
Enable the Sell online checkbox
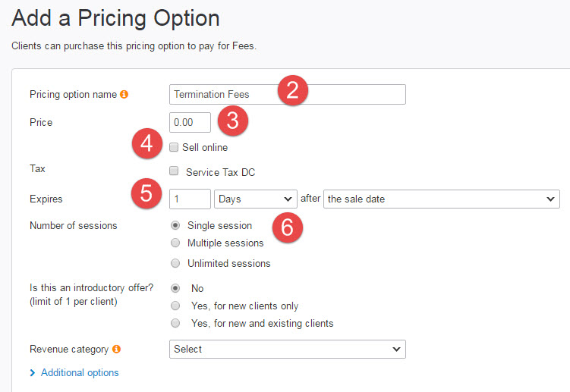[x=175, y=147]
